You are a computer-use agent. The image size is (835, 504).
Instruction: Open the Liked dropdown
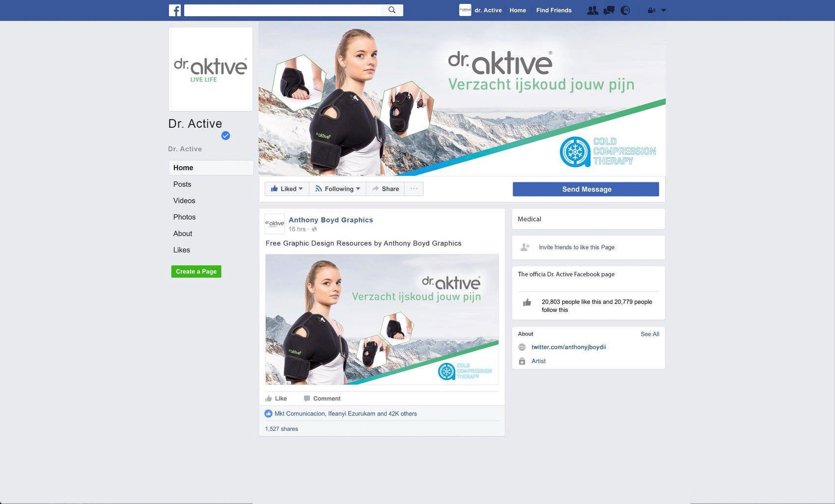click(287, 189)
